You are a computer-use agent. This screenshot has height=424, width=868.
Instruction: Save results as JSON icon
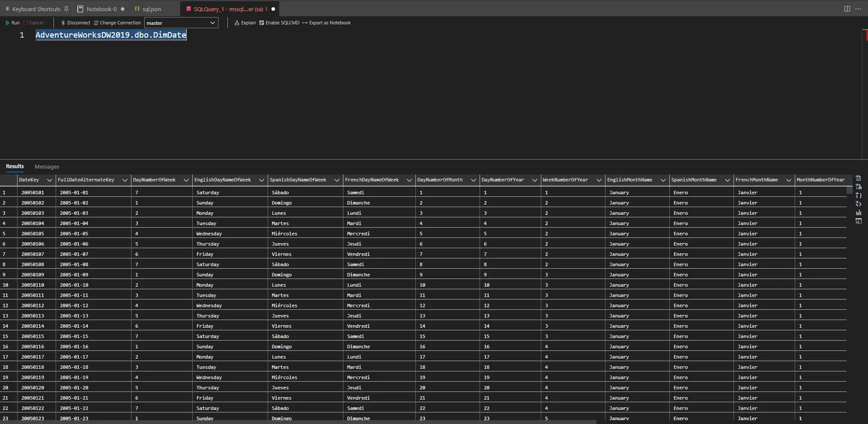point(858,195)
